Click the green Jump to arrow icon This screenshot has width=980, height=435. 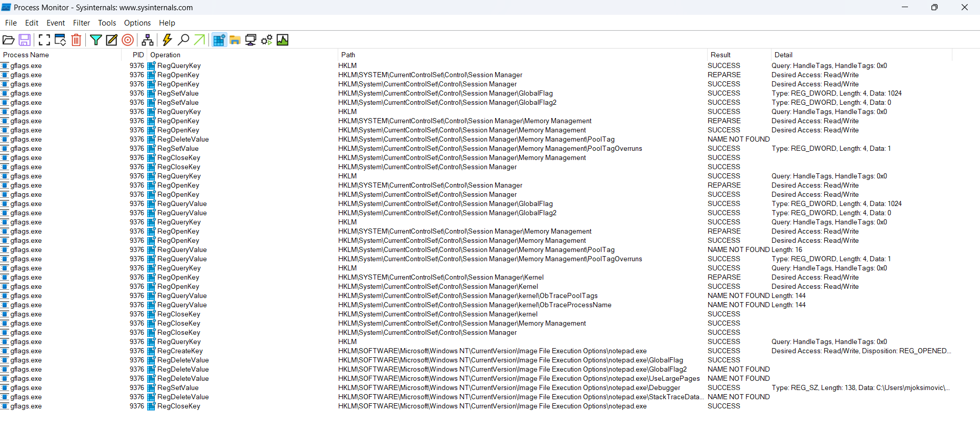[x=199, y=40]
